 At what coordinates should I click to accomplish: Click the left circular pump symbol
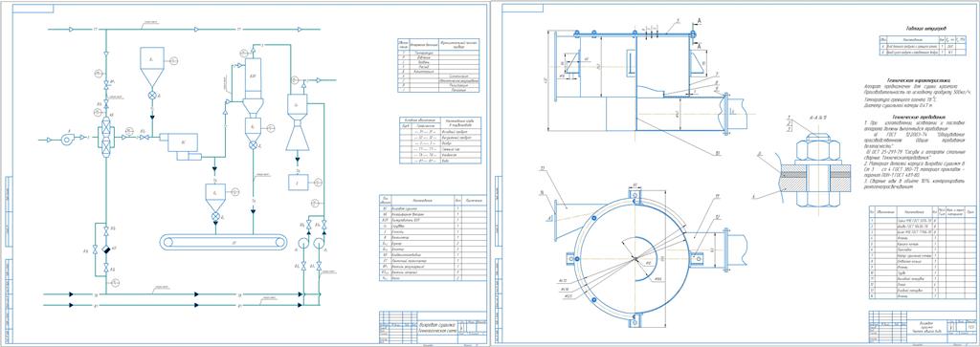coord(303,242)
